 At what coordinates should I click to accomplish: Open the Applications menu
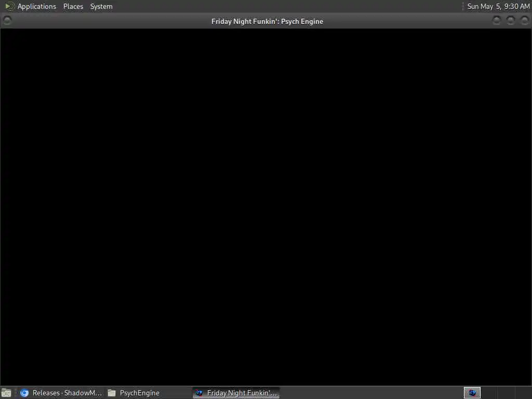click(37, 6)
